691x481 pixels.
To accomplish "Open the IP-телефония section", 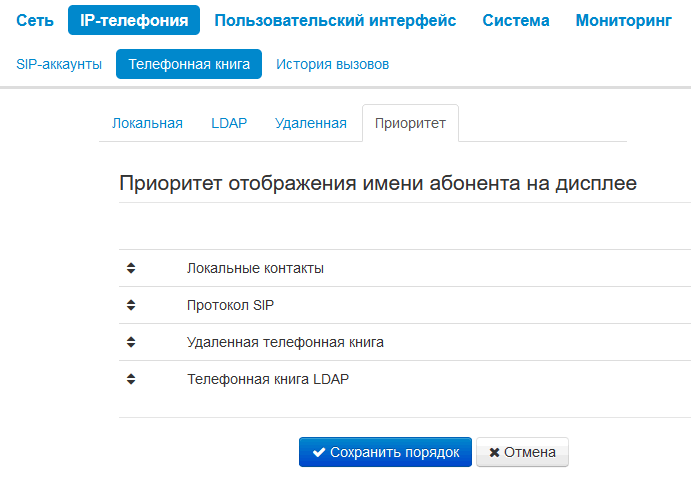I will pos(134,20).
